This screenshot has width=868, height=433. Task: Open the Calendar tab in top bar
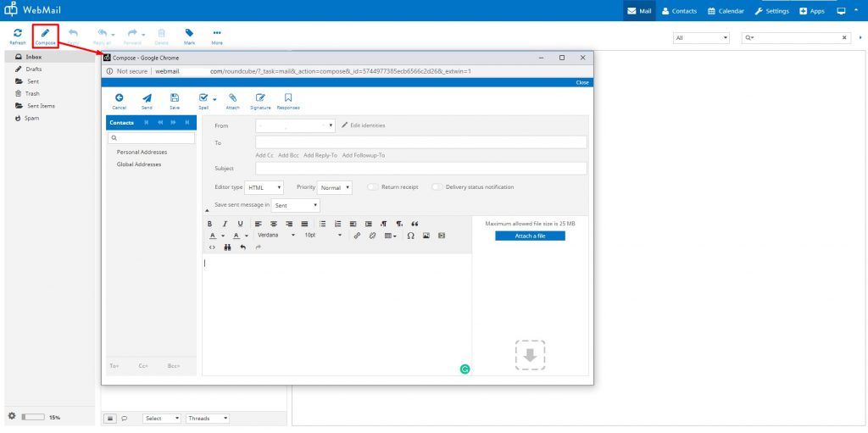[x=726, y=11]
